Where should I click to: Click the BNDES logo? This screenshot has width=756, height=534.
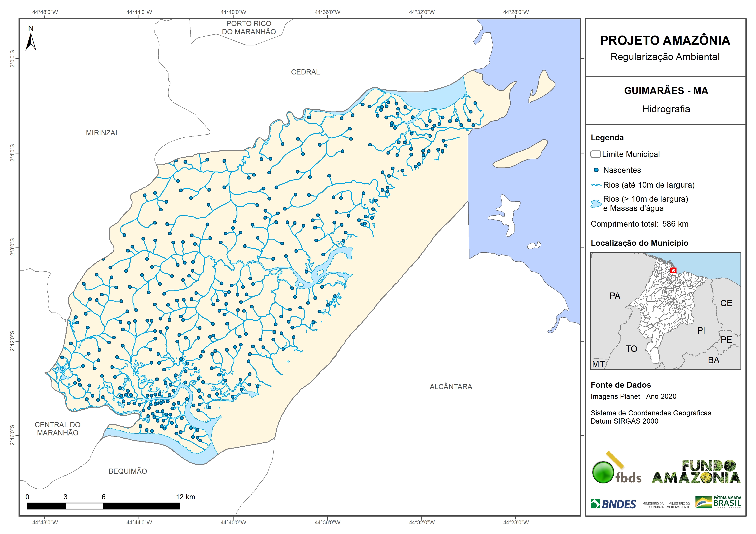613,504
